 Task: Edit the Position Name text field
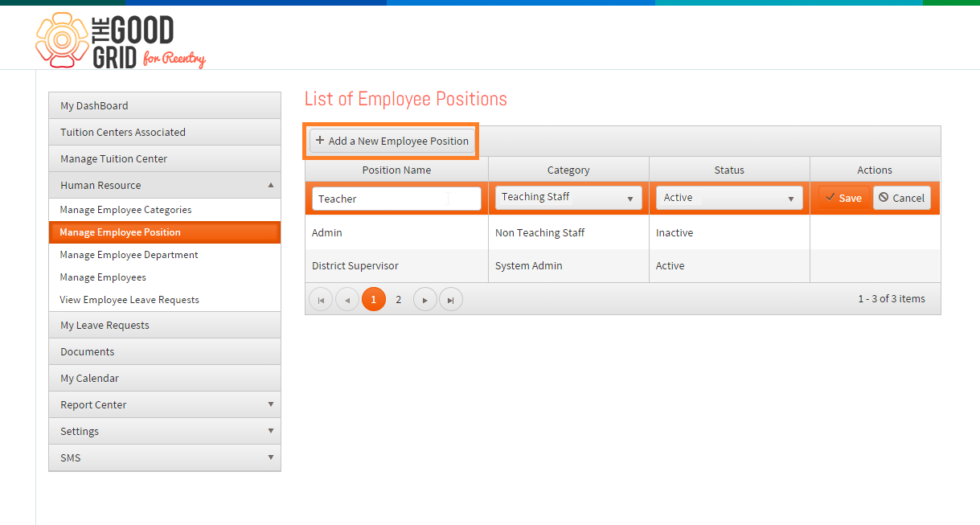[x=396, y=199]
